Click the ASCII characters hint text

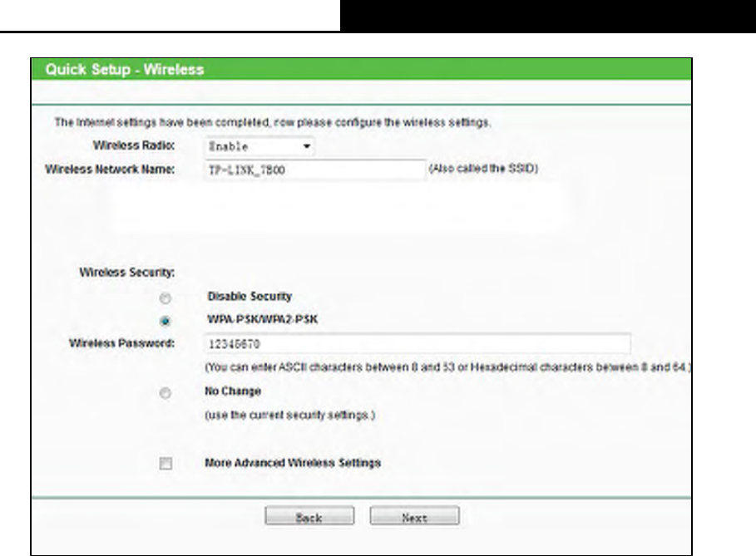(x=448, y=367)
